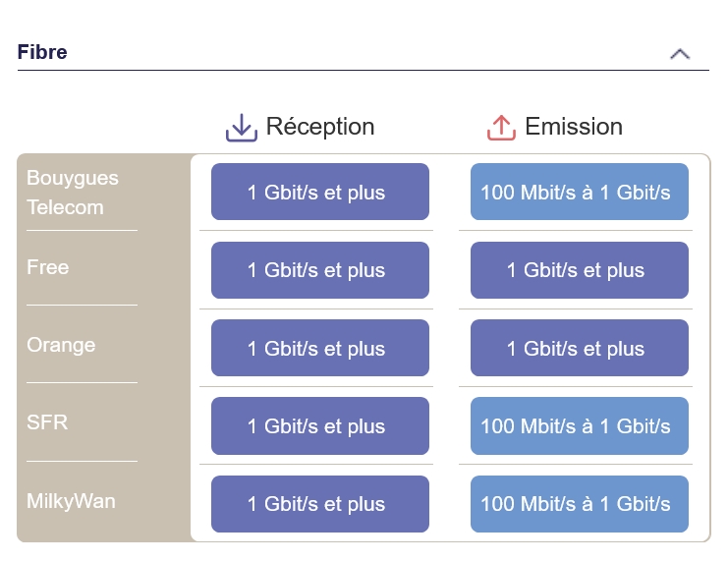Screen dimensions: 728x561
Task: Click Free emission 1 Gbit/s badge
Action: [580, 270]
